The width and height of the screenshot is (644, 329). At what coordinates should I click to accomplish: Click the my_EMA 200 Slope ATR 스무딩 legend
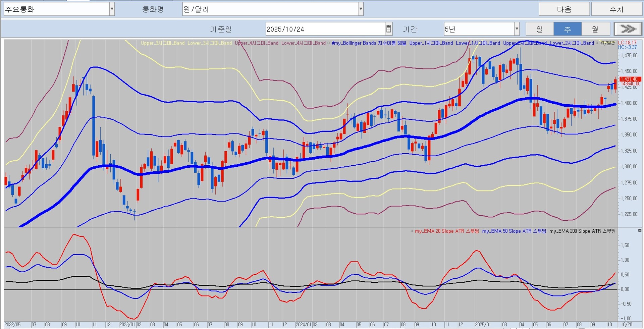(582, 231)
